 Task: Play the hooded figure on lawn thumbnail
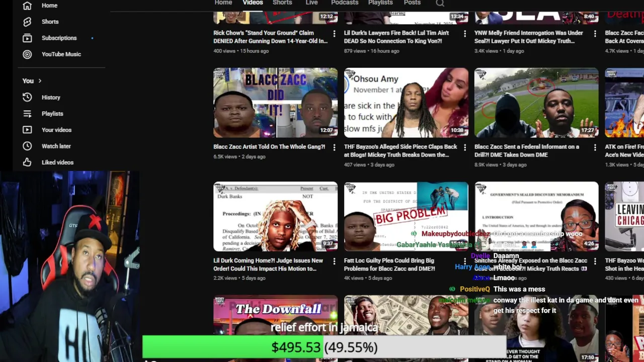click(536, 103)
